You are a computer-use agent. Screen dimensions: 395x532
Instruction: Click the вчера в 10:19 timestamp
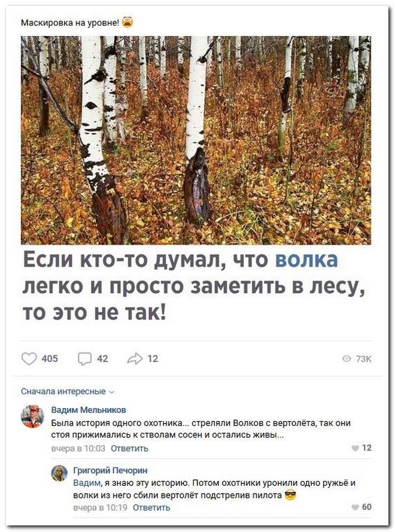(x=101, y=507)
